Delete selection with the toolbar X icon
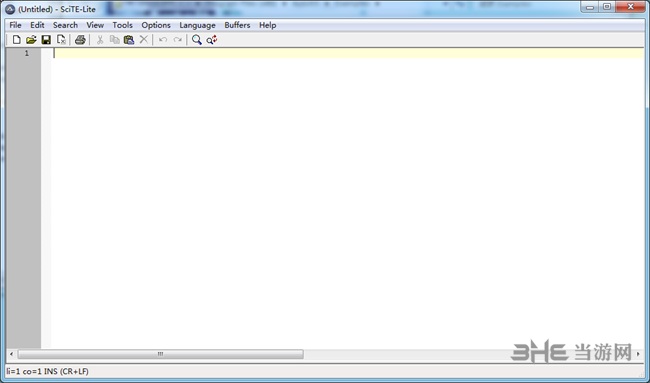The image size is (650, 383). (x=143, y=40)
